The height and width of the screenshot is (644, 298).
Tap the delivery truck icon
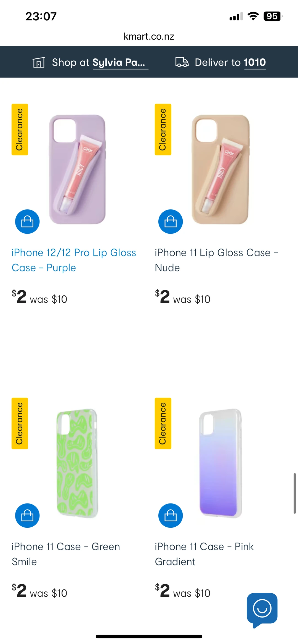[182, 62]
